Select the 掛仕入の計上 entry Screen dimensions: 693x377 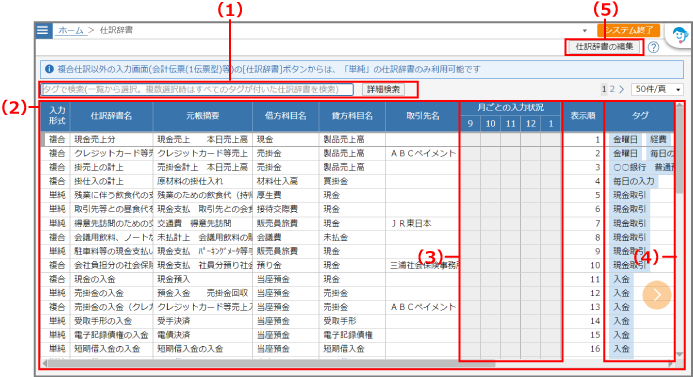point(99,181)
